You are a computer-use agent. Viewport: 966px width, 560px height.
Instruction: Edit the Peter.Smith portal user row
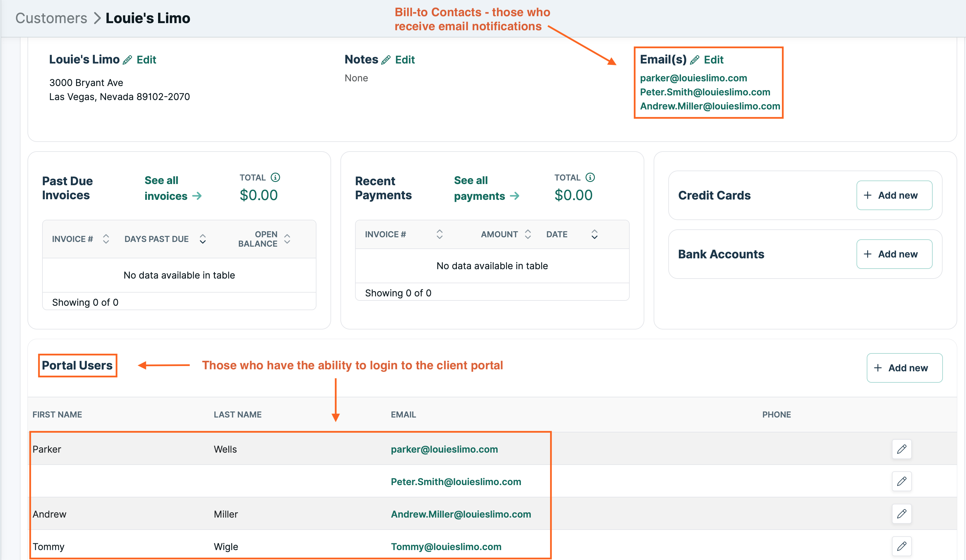(x=902, y=482)
